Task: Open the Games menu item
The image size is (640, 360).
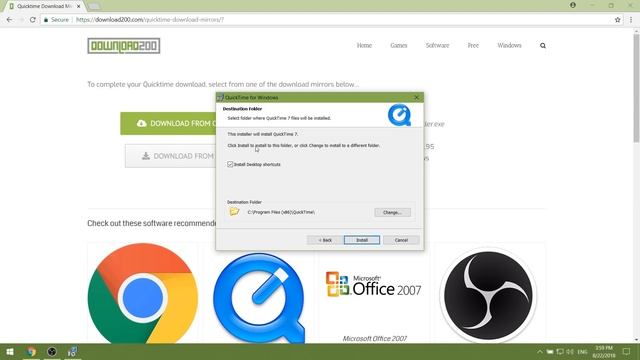Action: click(398, 45)
